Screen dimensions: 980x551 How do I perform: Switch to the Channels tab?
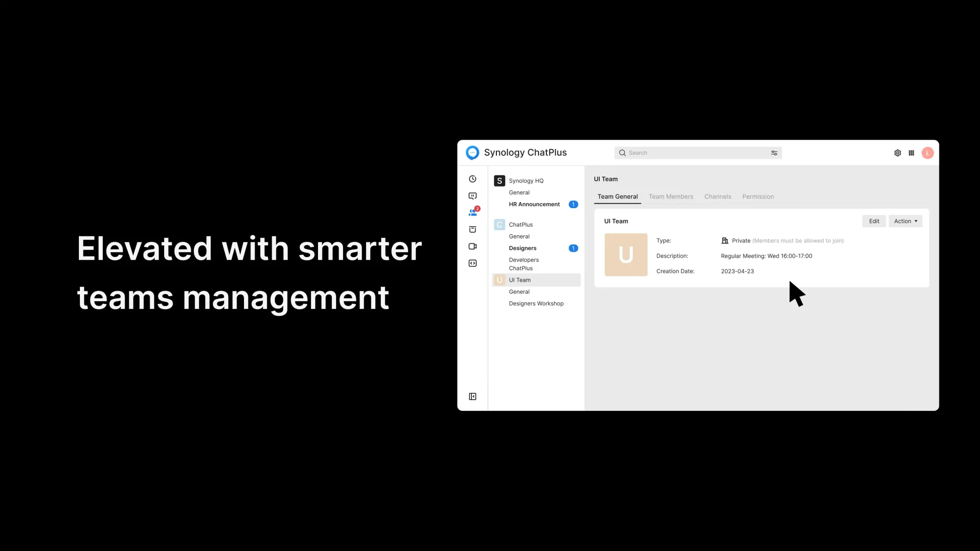(x=717, y=197)
